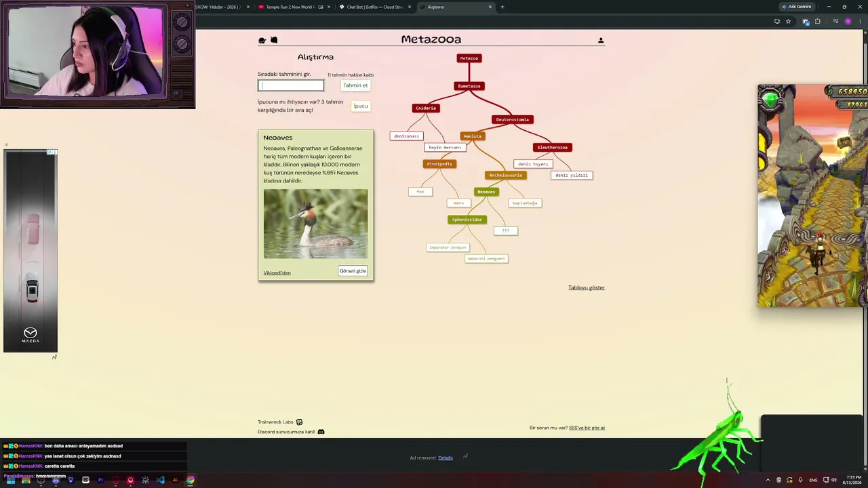Show hidden system tray icons
Screen dimensions: 868x488
point(768,480)
